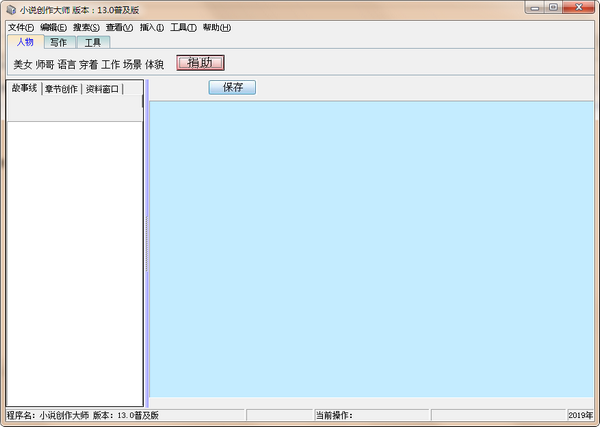Viewport: 600px width, 427px height.
Task: Click the 场景 toolbar item
Action: tap(132, 65)
